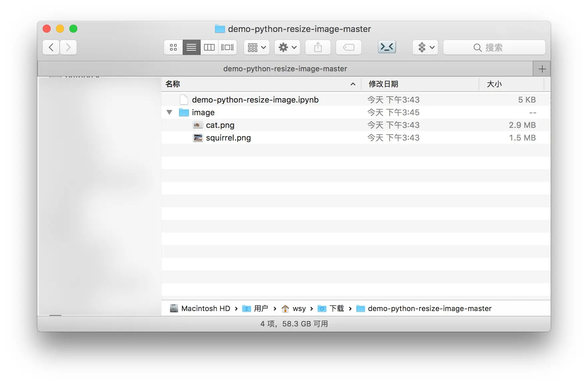588x385 pixels.
Task: Switch to column view
Action: pyautogui.click(x=209, y=47)
